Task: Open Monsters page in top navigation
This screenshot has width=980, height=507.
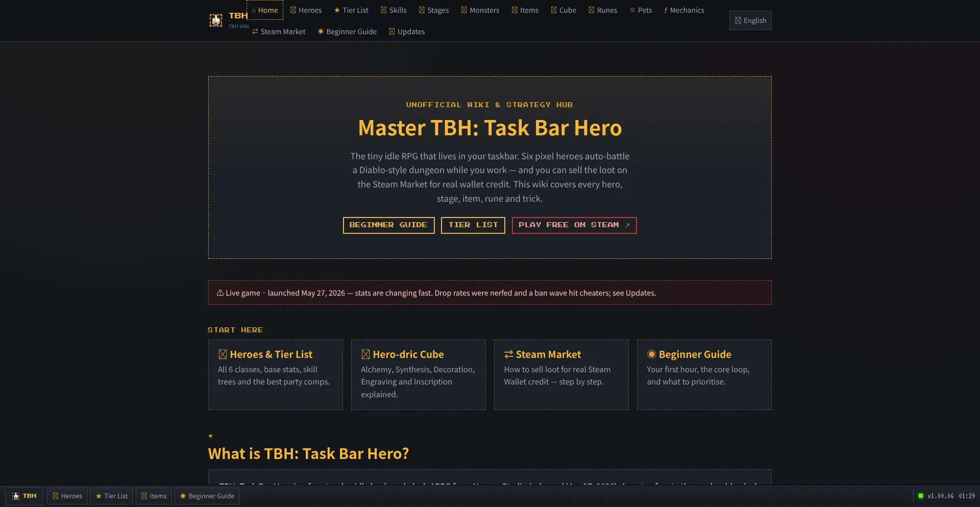Action: 480,10
